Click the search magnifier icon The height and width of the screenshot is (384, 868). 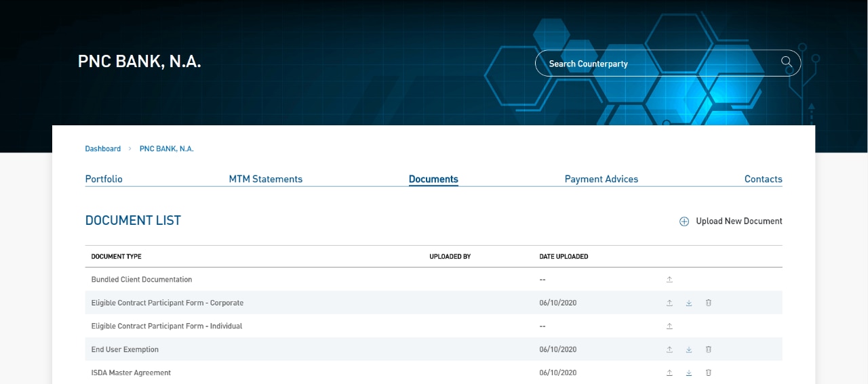(787, 62)
